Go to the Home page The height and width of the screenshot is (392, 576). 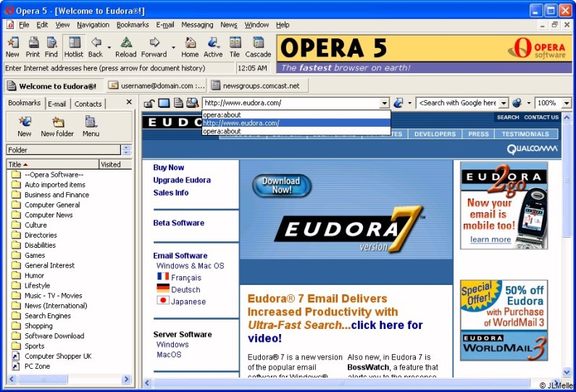click(190, 47)
